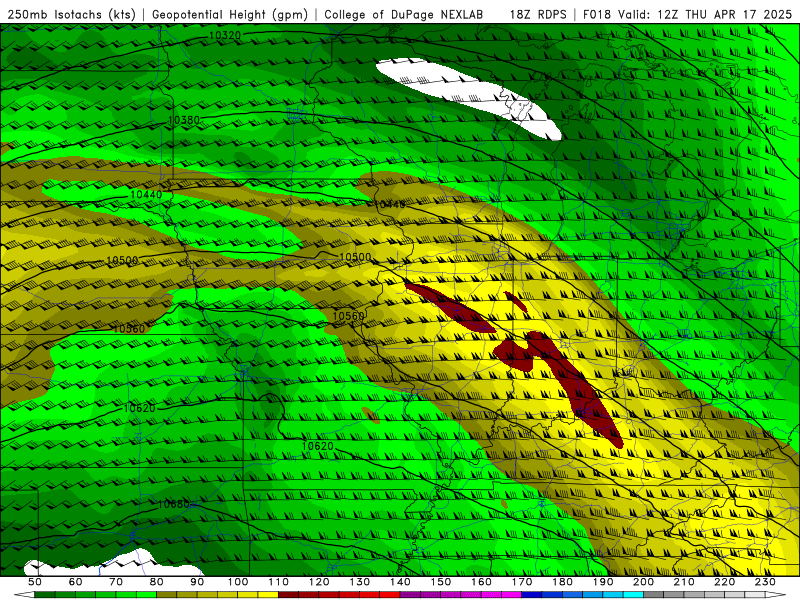Image resolution: width=800 pixels, height=600 pixels.
Task: Click the dark blue swatch starting at 170
Action: (x=532, y=595)
